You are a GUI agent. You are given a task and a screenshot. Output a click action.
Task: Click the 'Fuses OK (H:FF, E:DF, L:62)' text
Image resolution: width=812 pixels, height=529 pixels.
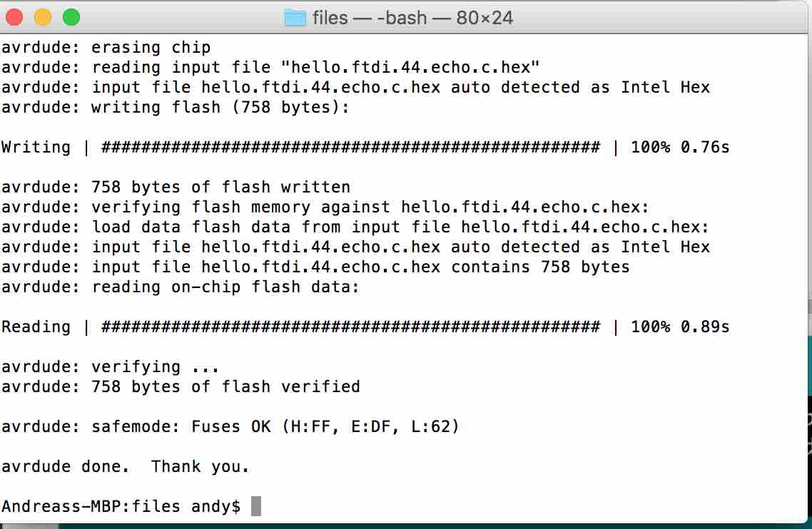(325, 427)
